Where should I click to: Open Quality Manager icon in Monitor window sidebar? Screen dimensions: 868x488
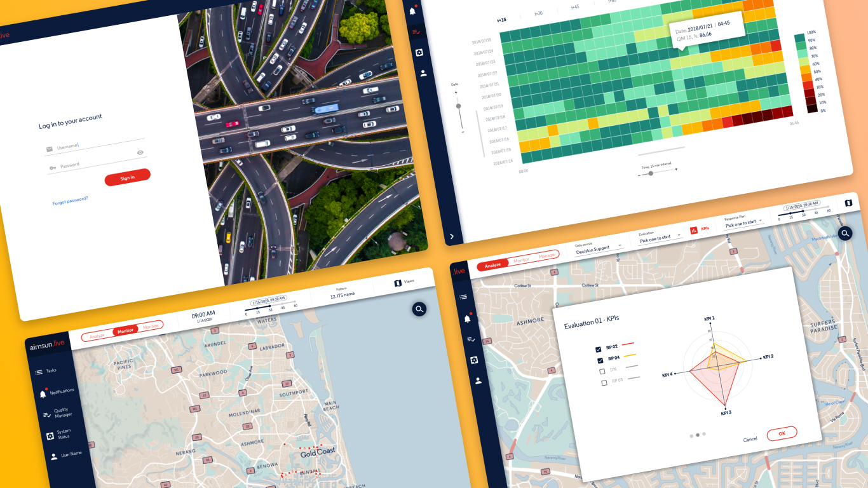point(46,415)
